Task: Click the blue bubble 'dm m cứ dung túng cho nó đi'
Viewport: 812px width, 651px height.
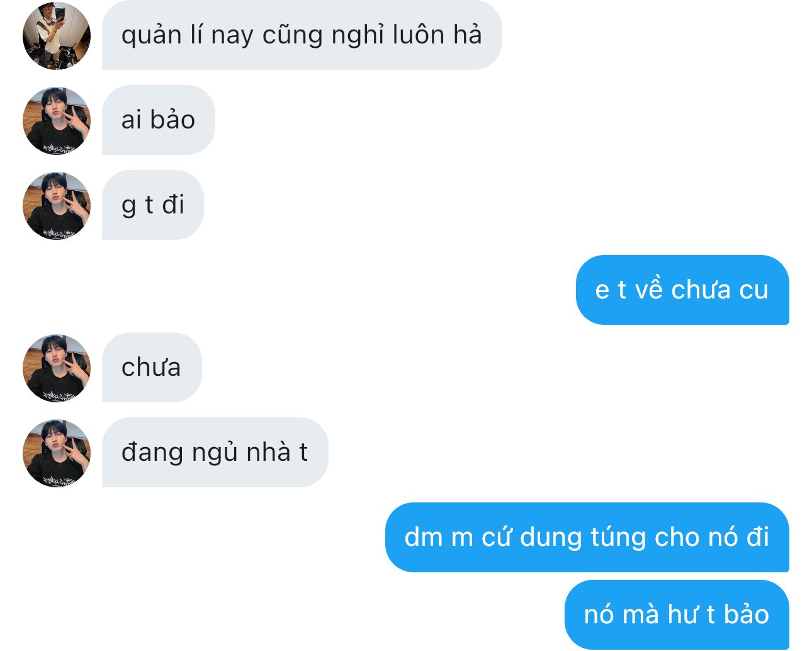Action: [587, 538]
